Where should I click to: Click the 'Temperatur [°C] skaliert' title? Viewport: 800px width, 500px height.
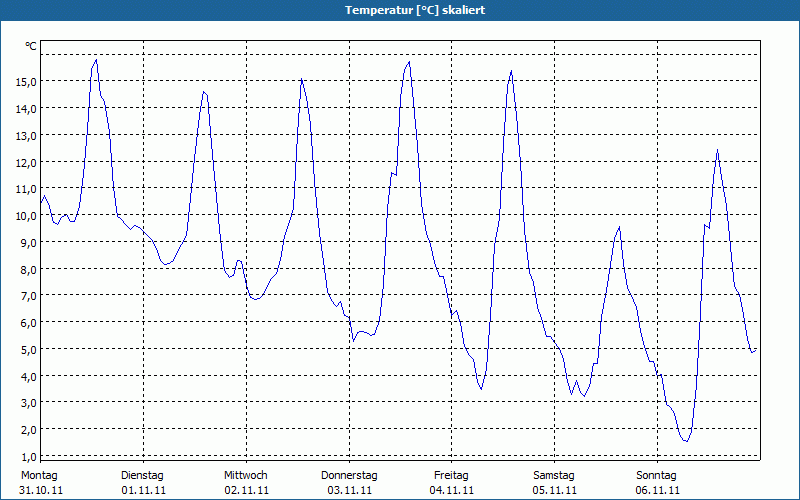click(x=415, y=10)
